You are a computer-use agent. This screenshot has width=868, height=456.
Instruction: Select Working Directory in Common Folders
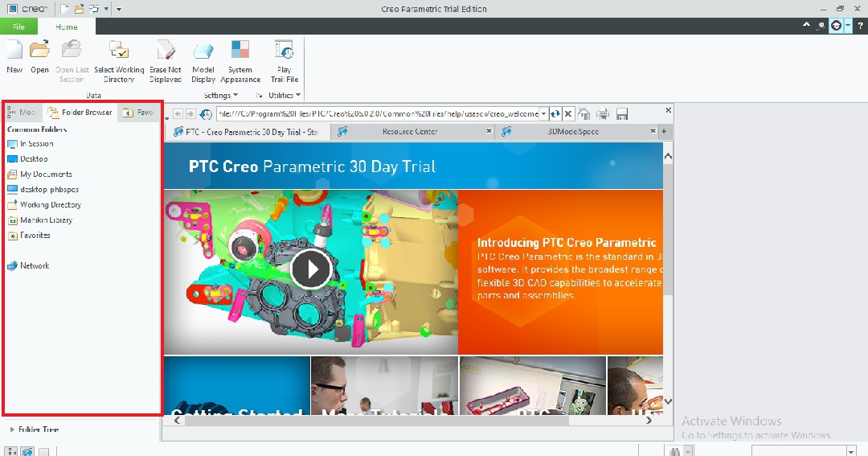point(50,205)
